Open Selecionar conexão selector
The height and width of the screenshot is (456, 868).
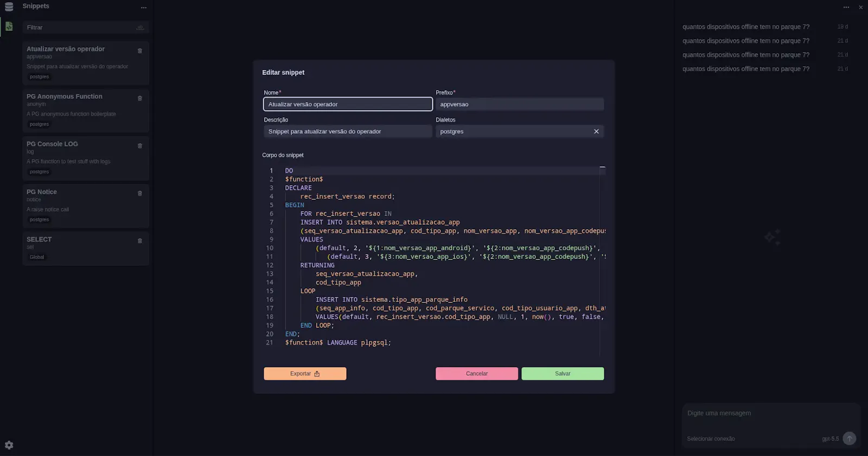[711, 439]
